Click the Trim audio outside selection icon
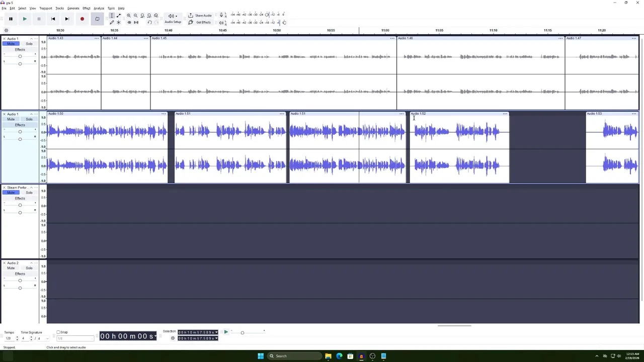The height and width of the screenshot is (362, 644). point(129,23)
